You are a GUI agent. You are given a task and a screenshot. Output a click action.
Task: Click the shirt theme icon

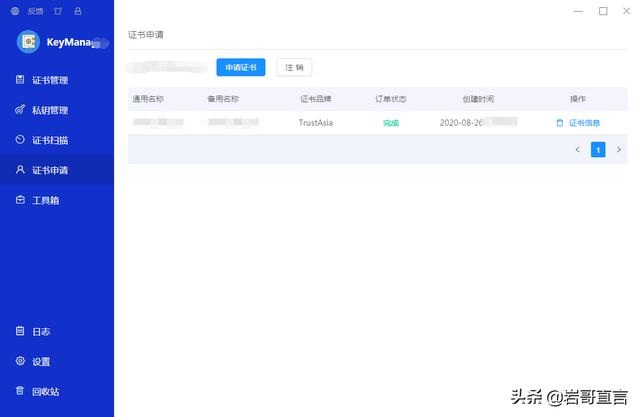point(58,11)
